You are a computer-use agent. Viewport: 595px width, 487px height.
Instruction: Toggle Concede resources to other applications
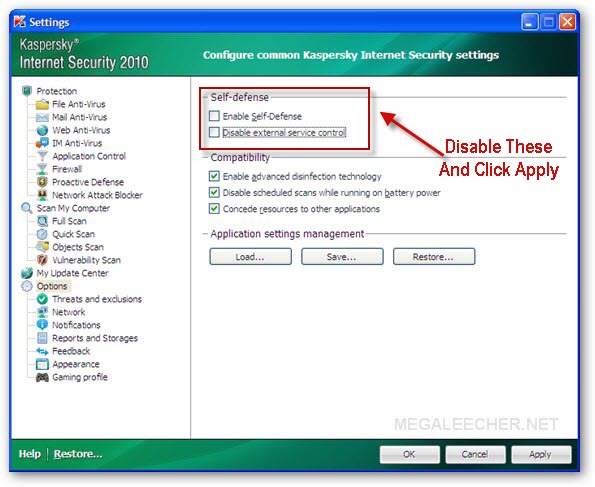click(x=214, y=208)
